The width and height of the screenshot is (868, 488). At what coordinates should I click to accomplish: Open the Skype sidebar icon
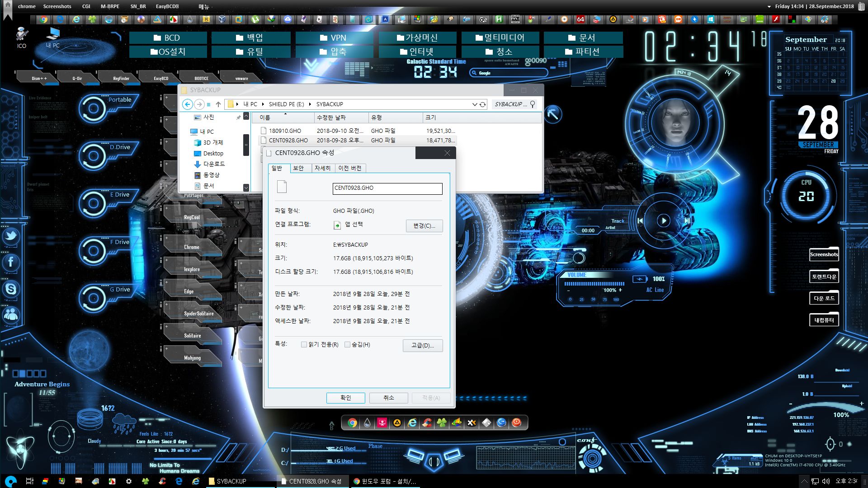[x=11, y=289]
